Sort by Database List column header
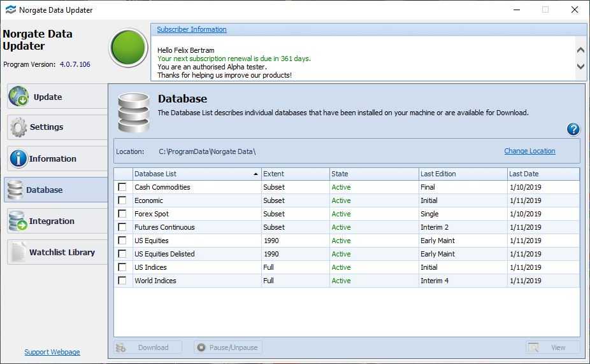Image resolution: width=590 pixels, height=364 pixels. click(x=197, y=174)
